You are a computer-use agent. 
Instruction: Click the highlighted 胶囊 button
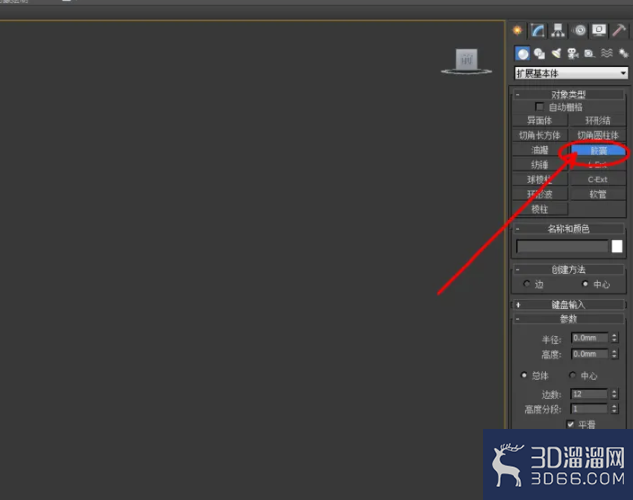tap(598, 151)
